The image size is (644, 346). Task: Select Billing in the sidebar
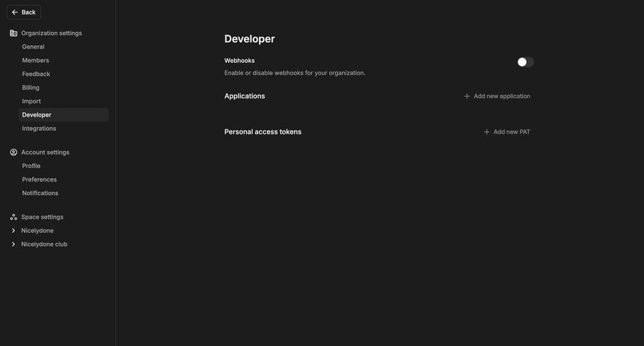[x=31, y=88]
